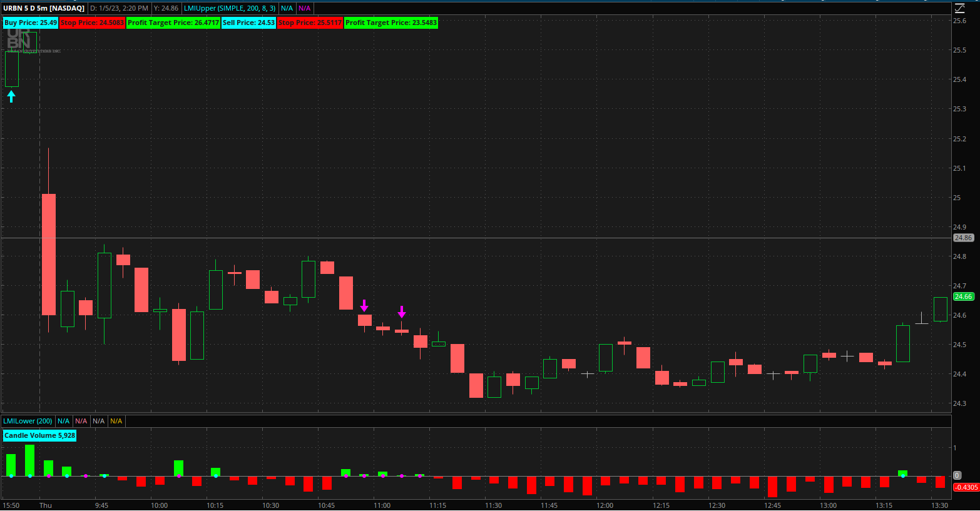Select the Profit Target Price: 23.5483 label
Viewport: 980px width, 511px height.
[x=391, y=23]
